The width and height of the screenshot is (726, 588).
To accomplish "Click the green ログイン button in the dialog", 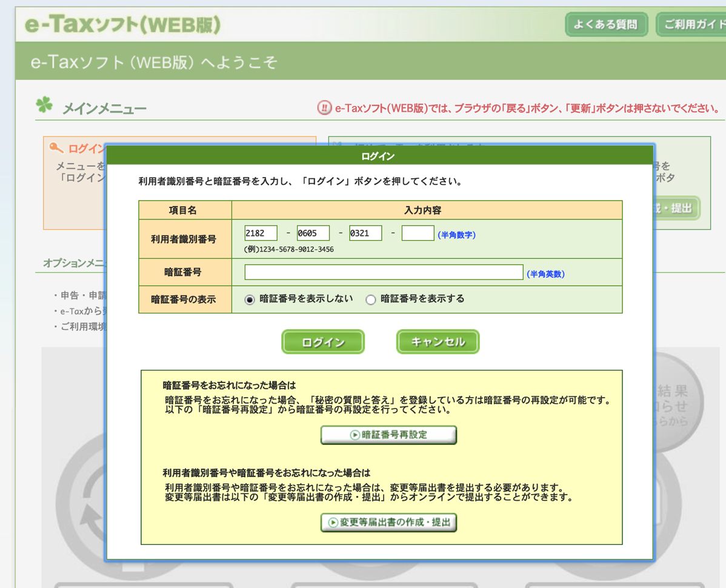I will tap(323, 342).
